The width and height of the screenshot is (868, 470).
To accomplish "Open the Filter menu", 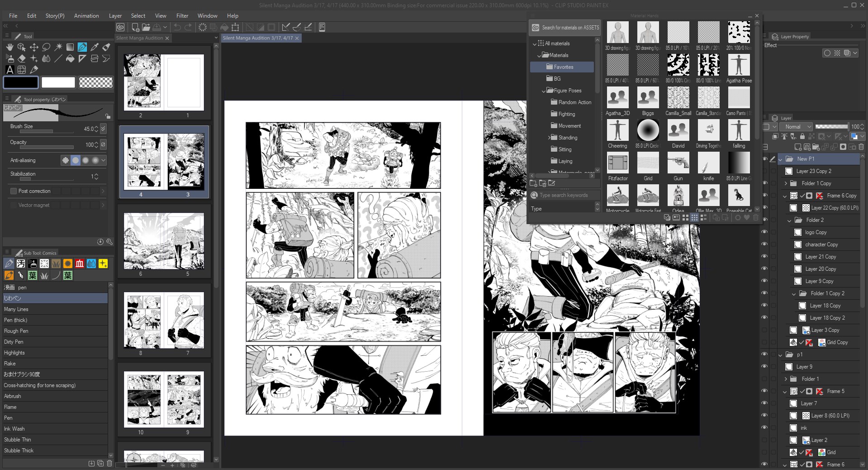I will pyautogui.click(x=182, y=15).
